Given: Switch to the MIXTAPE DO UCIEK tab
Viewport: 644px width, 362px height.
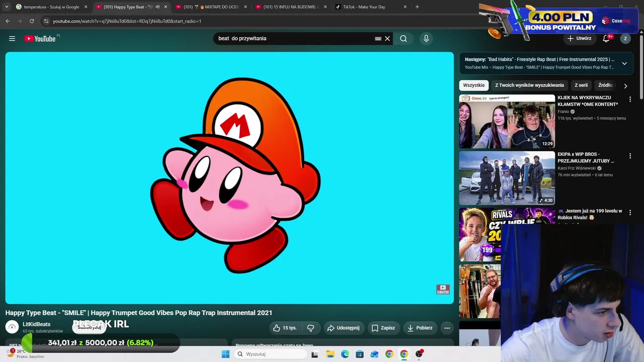Looking at the screenshot, I should coord(211,7).
